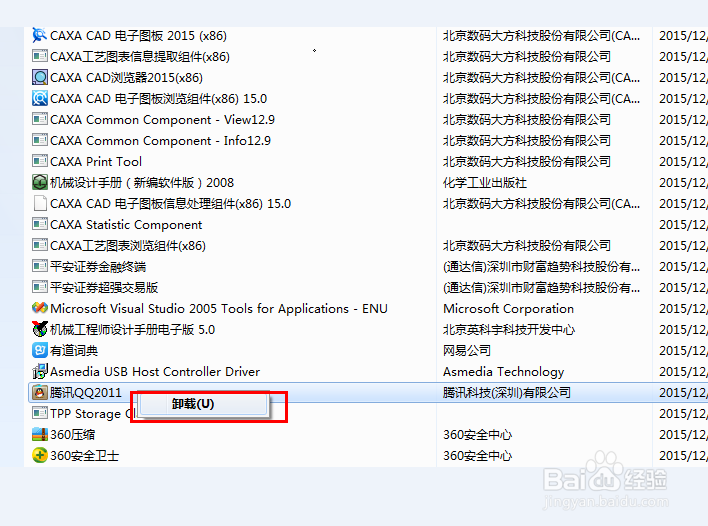708x526 pixels.
Task: Select the CAXA Statistic Component name
Action: 126,225
